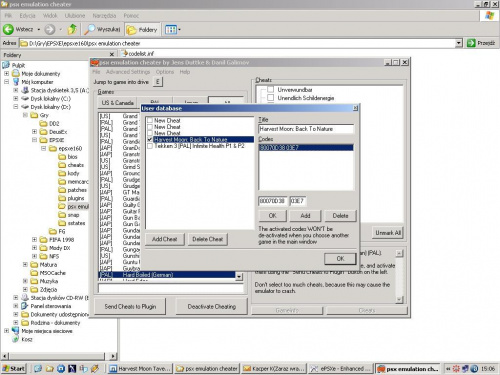This screenshot has width=500, height=375.
Task: Select the 80070D38 03E7 code row
Action: [x=306, y=147]
